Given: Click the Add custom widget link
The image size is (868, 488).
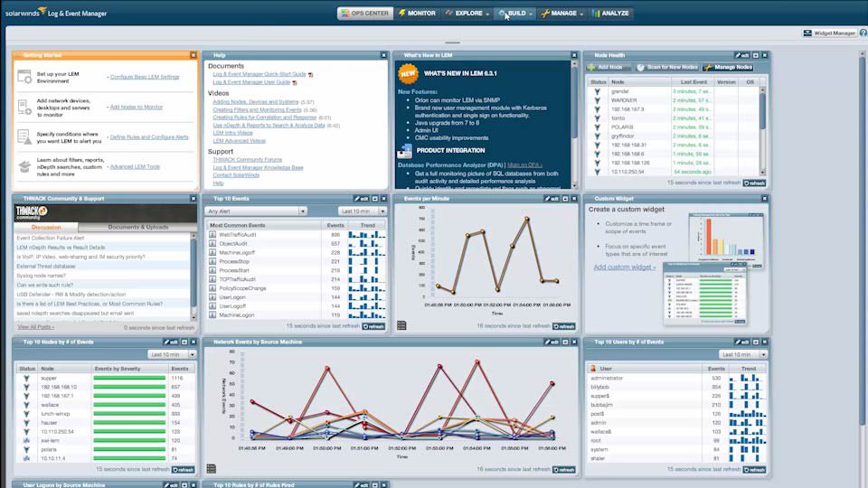Looking at the screenshot, I should pos(625,267).
